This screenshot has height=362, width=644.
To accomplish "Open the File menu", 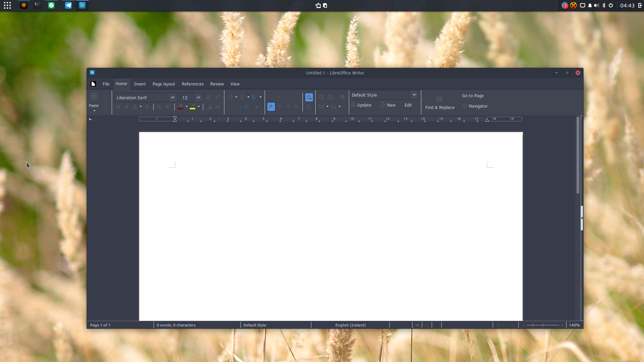I will coord(106,84).
